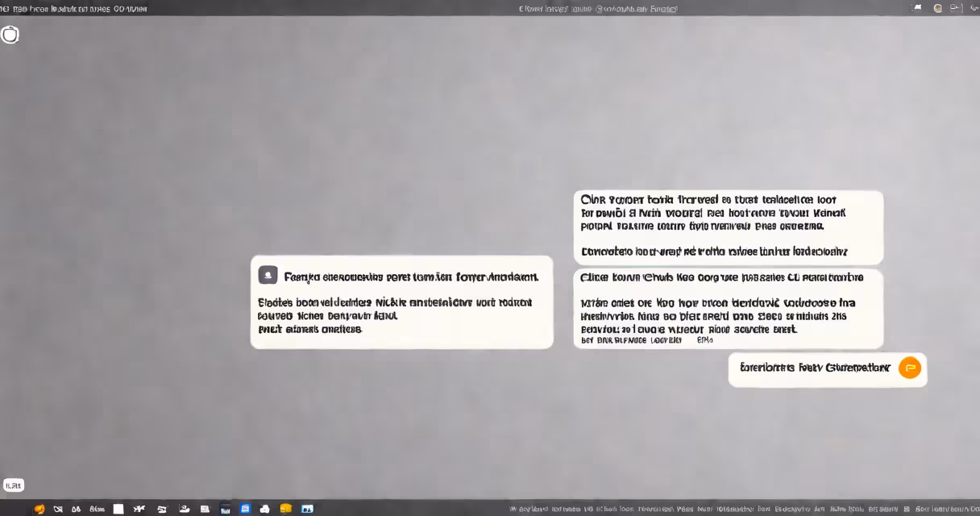Click the white square icon in the taskbar
980x516 pixels.
point(118,509)
